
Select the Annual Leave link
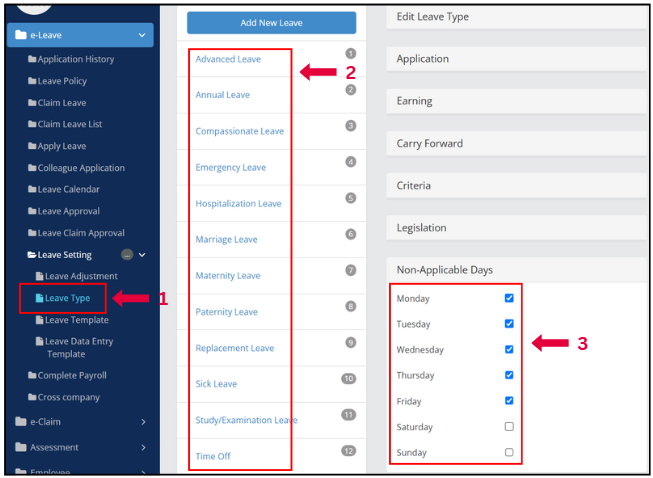point(222,95)
